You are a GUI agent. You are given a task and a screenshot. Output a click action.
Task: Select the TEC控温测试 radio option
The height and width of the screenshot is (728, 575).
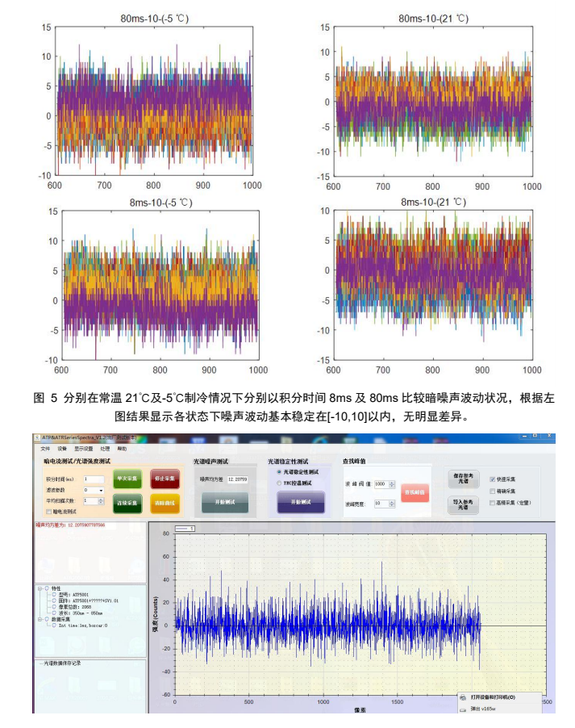pos(279,482)
